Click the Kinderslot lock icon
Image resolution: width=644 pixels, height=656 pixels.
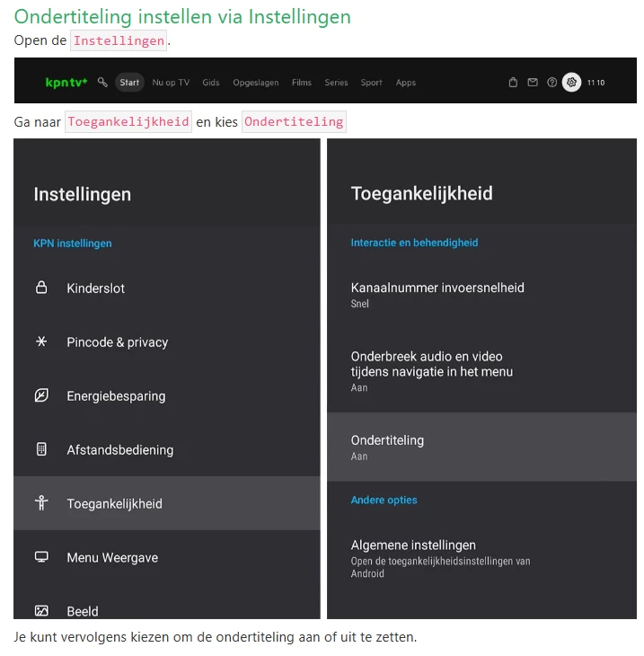coord(41,288)
